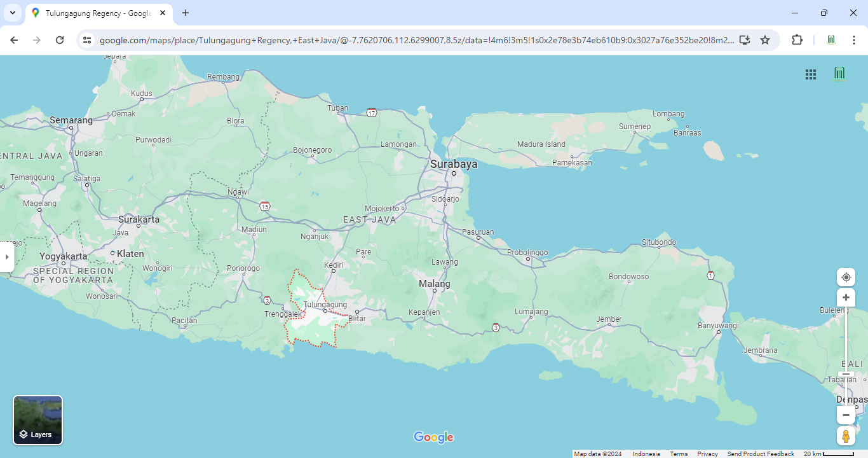868x458 pixels.
Task: Click the green account avatar on the map
Action: point(839,74)
